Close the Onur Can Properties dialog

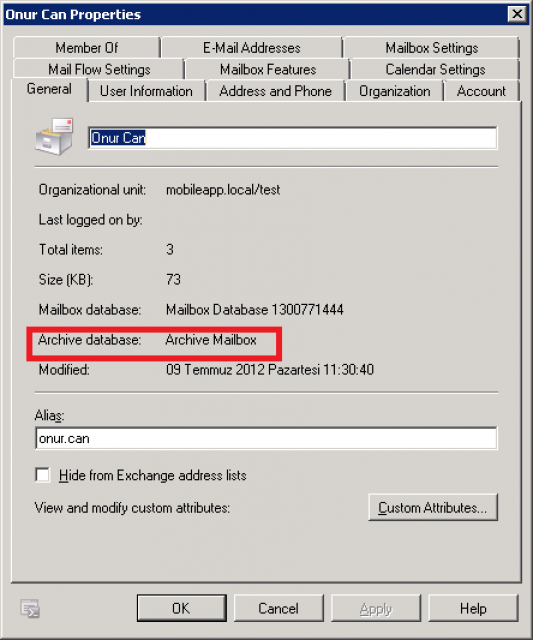(x=517, y=14)
